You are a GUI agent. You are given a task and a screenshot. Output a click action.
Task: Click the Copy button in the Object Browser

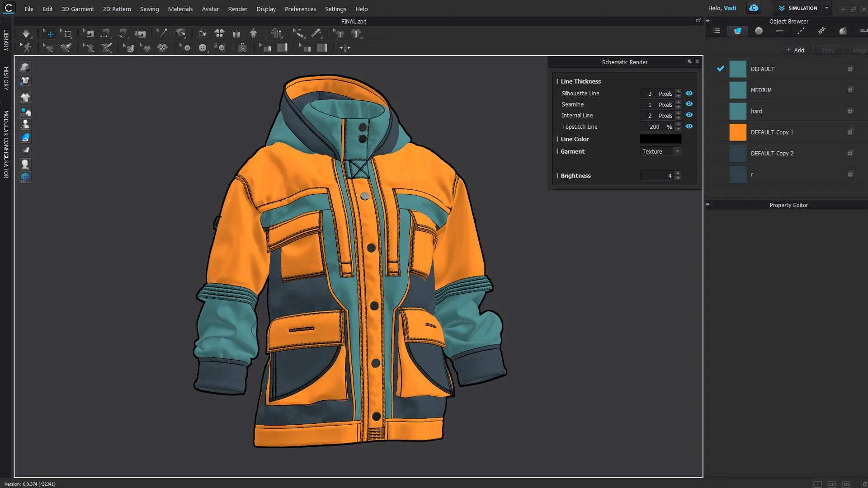(x=827, y=50)
